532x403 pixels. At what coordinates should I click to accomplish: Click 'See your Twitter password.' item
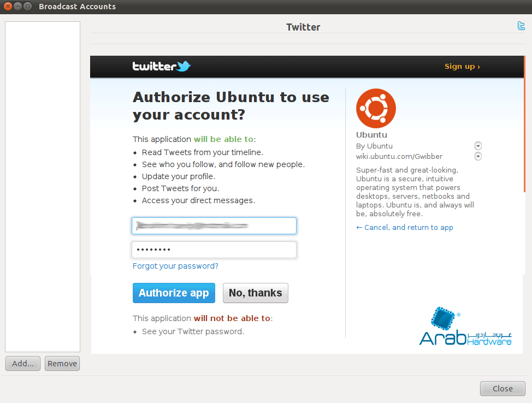tap(193, 331)
